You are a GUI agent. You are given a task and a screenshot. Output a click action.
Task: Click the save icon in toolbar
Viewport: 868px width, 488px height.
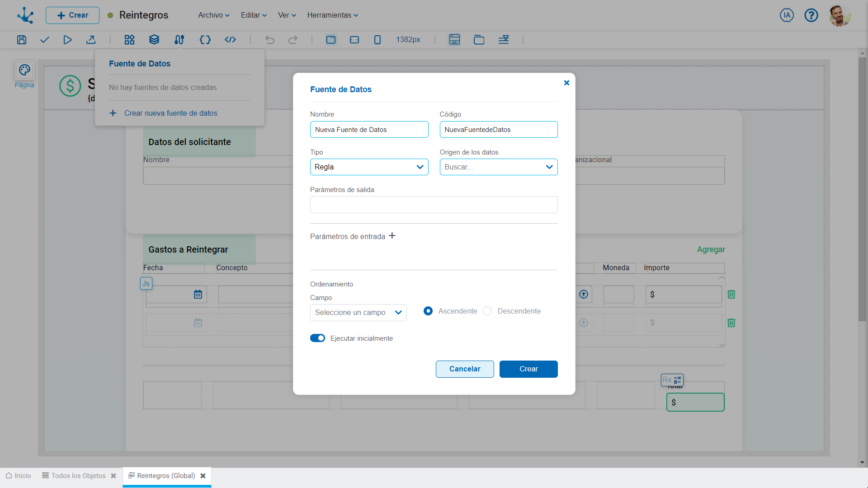pyautogui.click(x=22, y=40)
